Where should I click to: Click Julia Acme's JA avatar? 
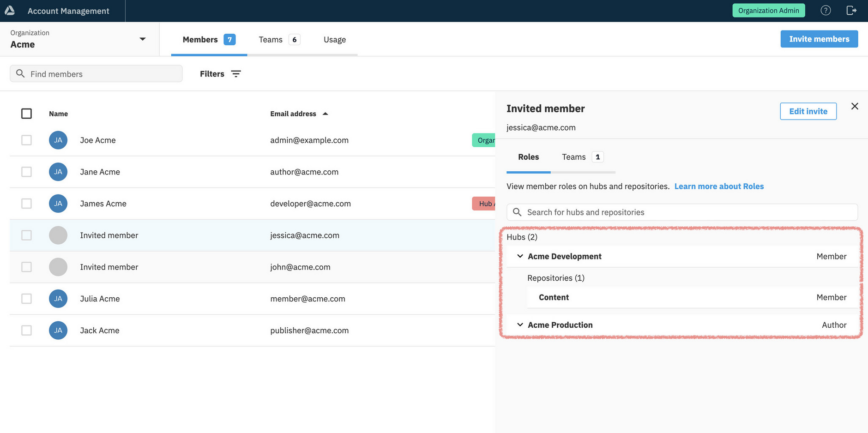58,299
